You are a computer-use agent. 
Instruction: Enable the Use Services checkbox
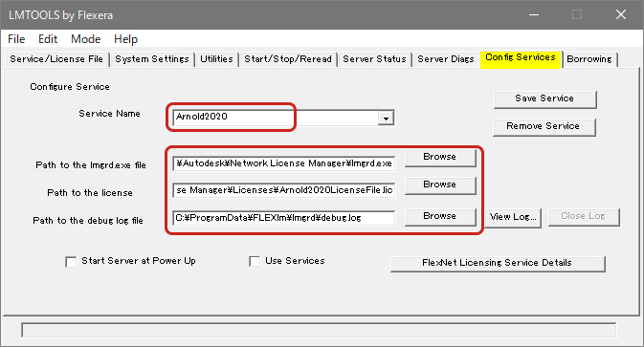click(255, 261)
